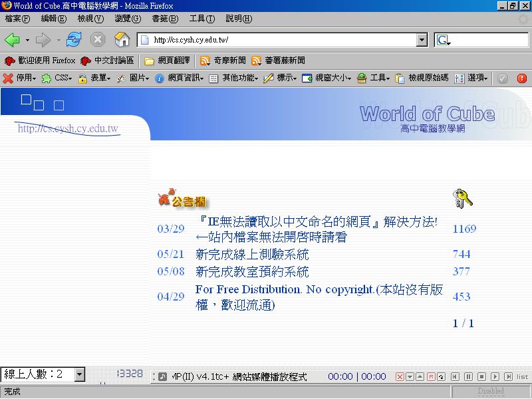Open the 圖片 developer toolbar menu
Image resolution: width=532 pixels, height=399 pixels.
(132, 78)
